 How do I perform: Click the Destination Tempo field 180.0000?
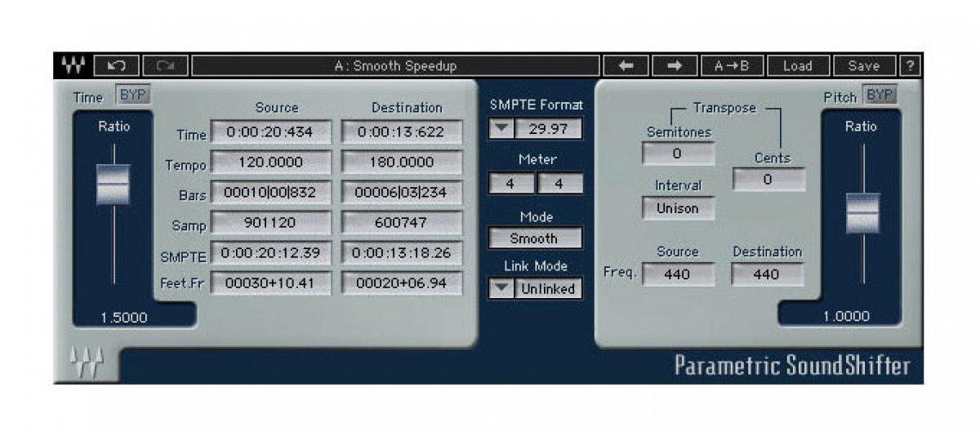pyautogui.click(x=402, y=163)
